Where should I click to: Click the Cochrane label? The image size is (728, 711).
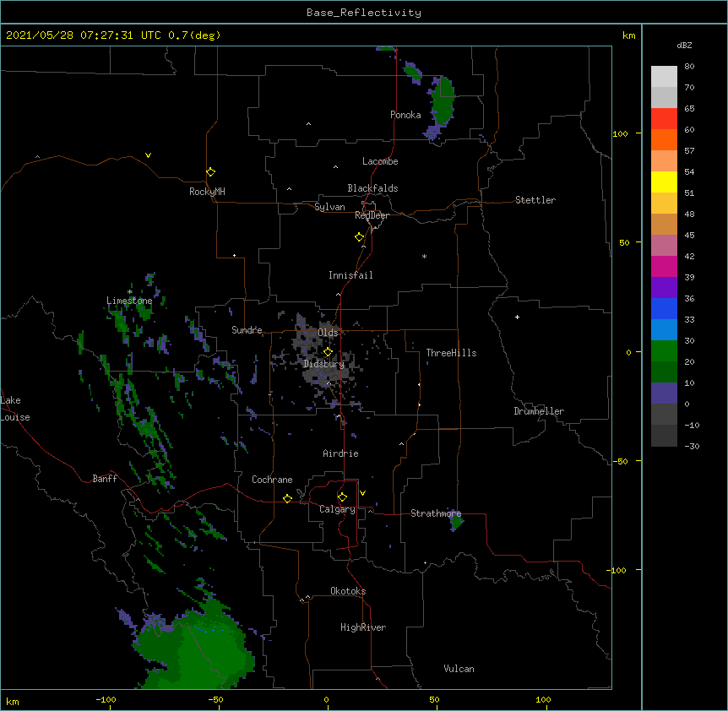pos(272,480)
